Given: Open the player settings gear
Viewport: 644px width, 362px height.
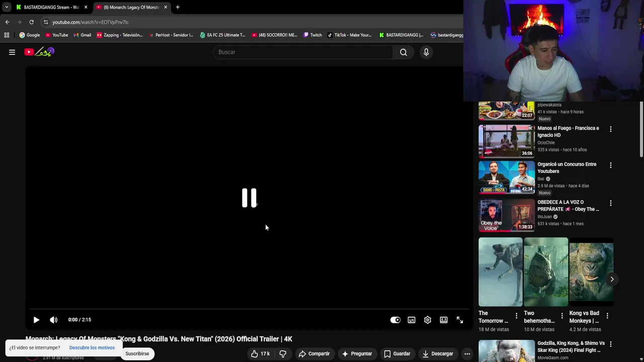Looking at the screenshot, I should pos(428,320).
